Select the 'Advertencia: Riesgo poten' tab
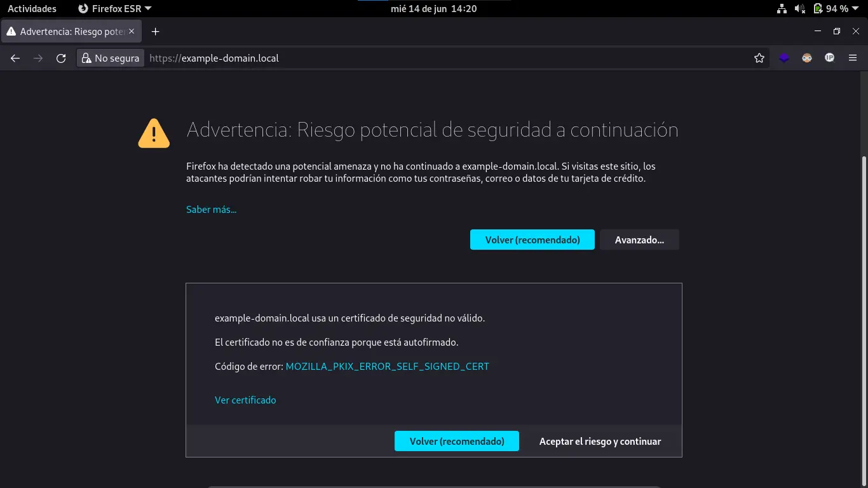The height and width of the screenshot is (488, 868). pyautogui.click(x=72, y=32)
